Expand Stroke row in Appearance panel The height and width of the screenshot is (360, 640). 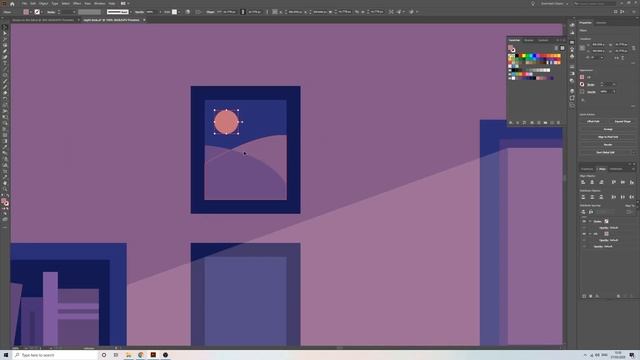pos(589,221)
